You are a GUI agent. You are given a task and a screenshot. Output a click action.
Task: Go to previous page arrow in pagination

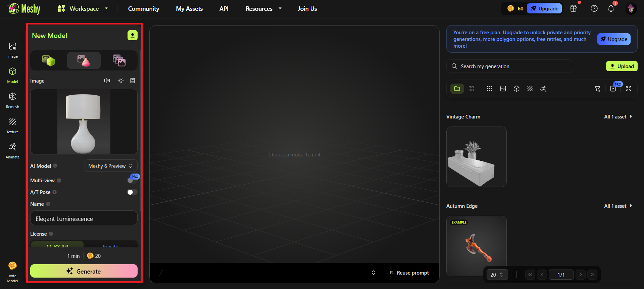[542, 275]
